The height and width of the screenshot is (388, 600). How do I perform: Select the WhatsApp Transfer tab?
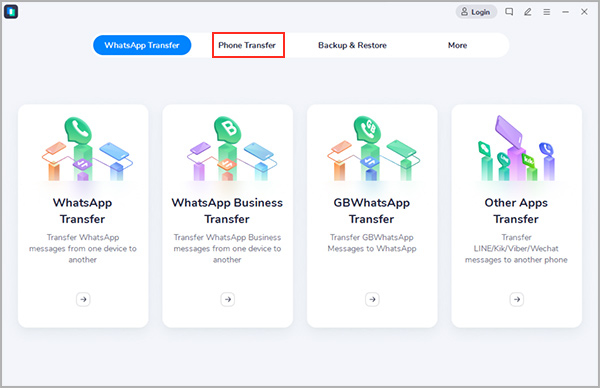point(142,45)
